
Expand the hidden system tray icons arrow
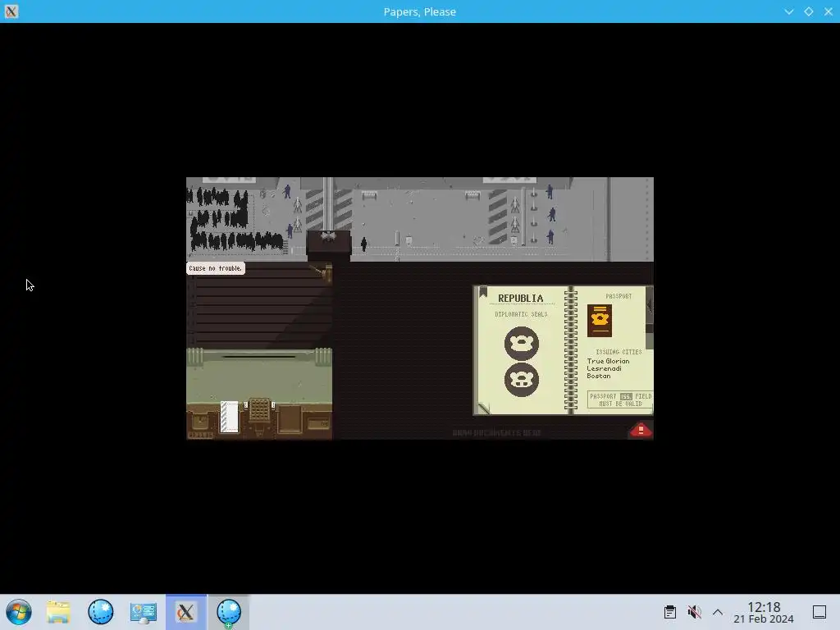(x=718, y=612)
